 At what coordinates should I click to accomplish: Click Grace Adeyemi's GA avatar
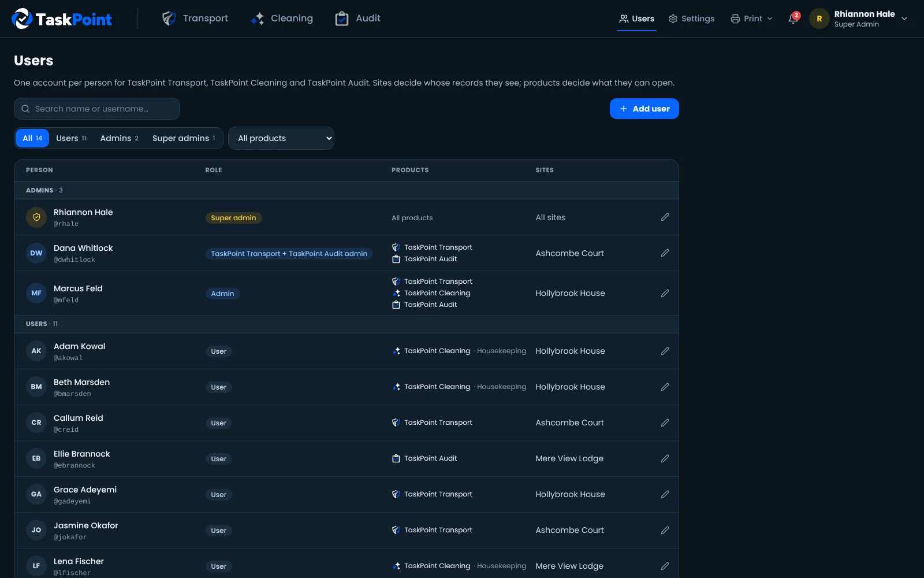(36, 494)
